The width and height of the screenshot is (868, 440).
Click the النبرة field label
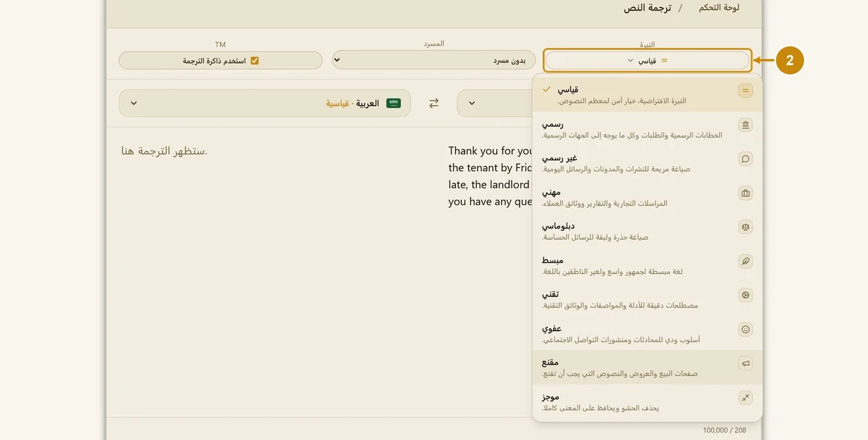(x=647, y=45)
